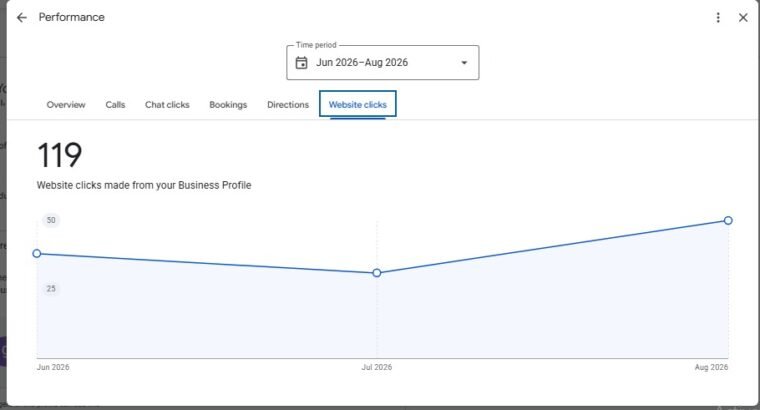Click the Jul 2026 data point

tap(377, 273)
